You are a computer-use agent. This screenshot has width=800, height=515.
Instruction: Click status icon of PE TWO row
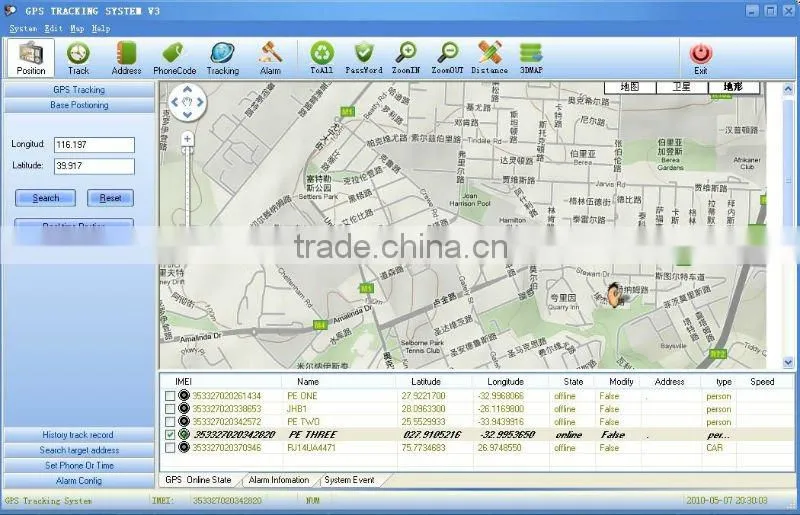(x=184, y=422)
